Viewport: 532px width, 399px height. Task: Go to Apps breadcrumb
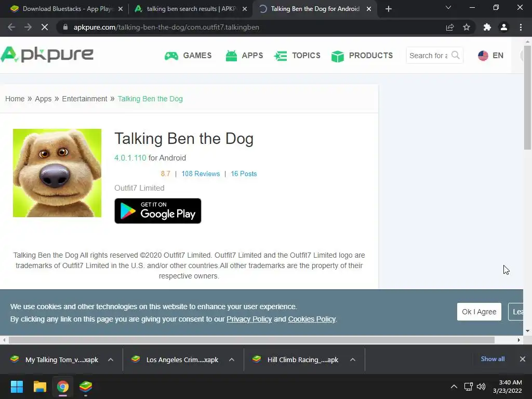coord(43,99)
